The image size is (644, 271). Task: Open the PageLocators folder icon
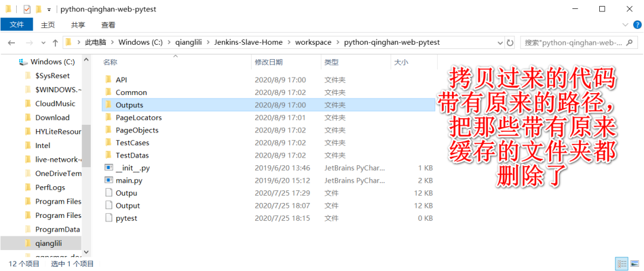tap(109, 118)
